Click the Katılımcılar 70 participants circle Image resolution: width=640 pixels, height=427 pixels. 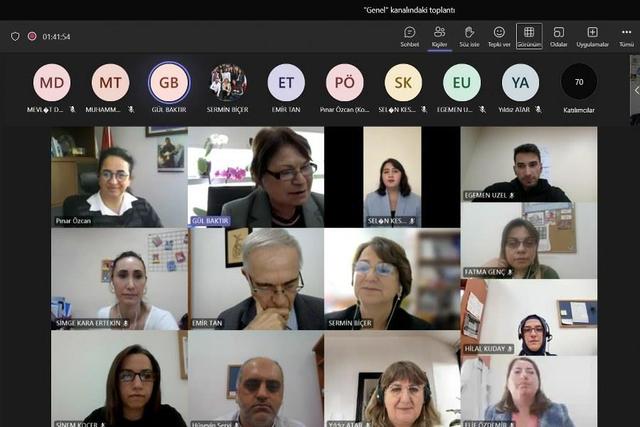point(579,82)
